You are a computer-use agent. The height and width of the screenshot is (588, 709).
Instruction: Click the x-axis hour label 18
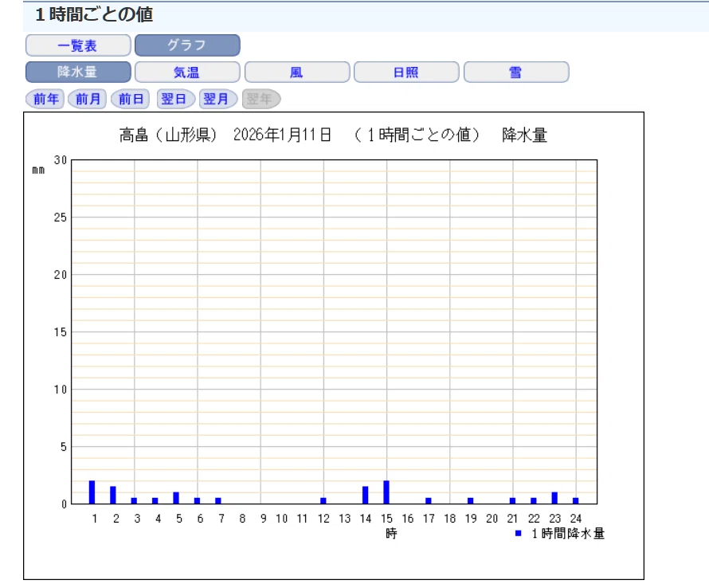450,519
